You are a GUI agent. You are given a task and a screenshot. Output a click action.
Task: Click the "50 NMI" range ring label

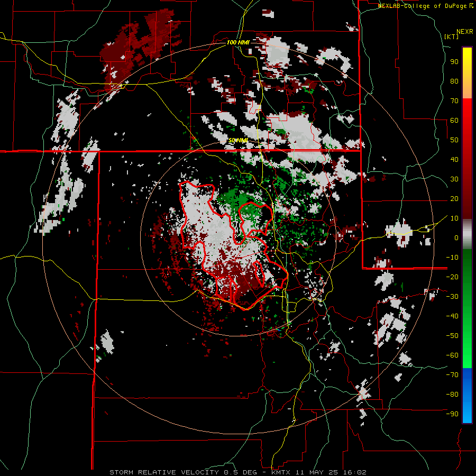point(238,140)
